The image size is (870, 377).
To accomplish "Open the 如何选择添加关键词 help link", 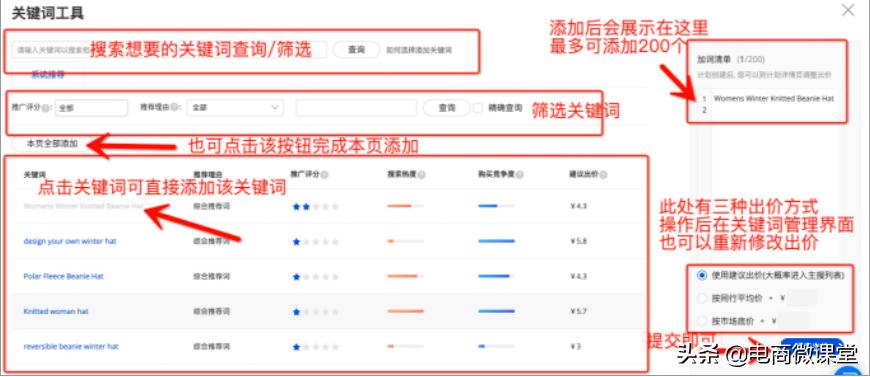I will [x=419, y=50].
